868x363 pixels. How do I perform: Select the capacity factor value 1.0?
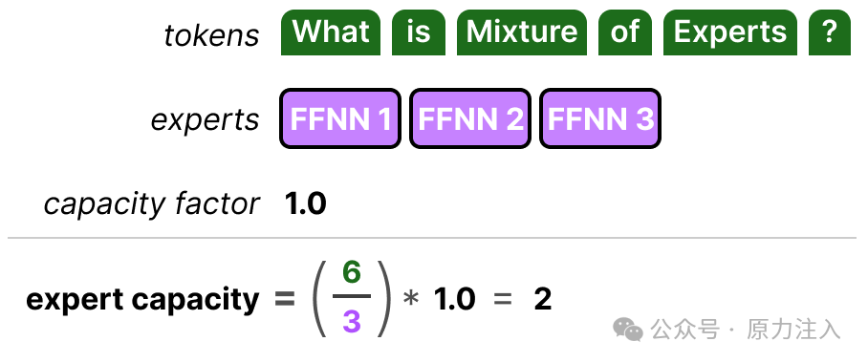pos(306,204)
